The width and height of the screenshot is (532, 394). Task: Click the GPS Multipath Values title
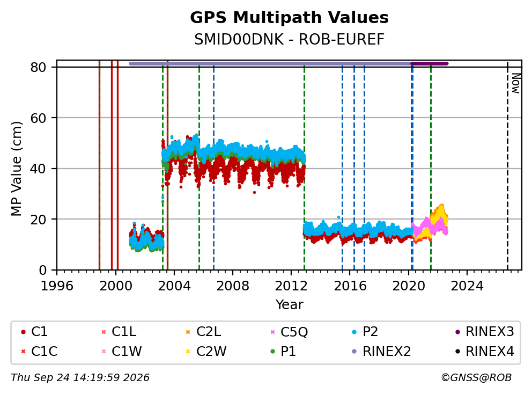pyautogui.click(x=289, y=18)
